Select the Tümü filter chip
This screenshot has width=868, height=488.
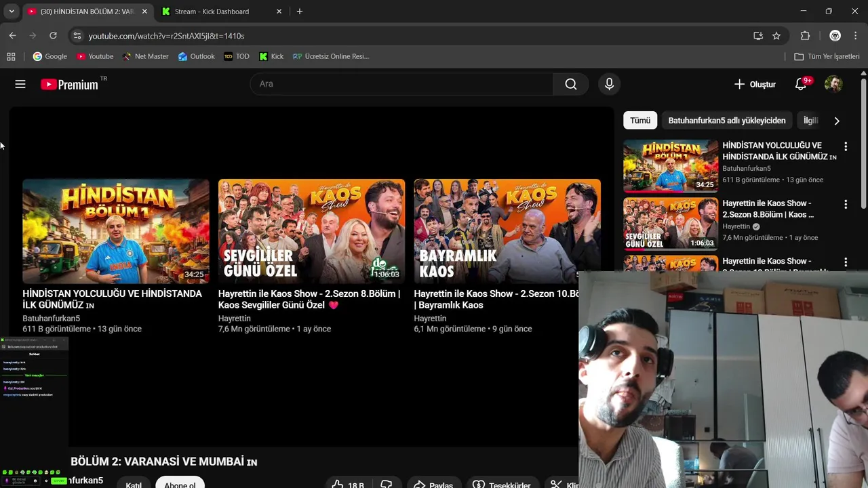640,121
